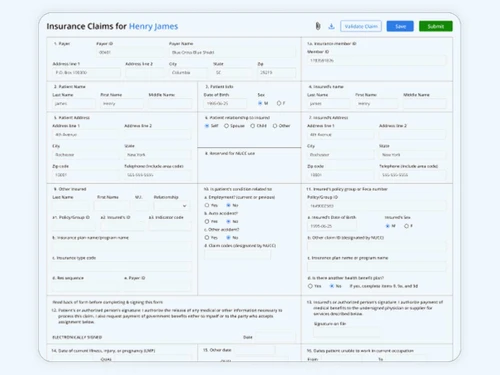This screenshot has width=500, height=375.
Task: Click the patient Date of Birth field
Action: click(225, 104)
